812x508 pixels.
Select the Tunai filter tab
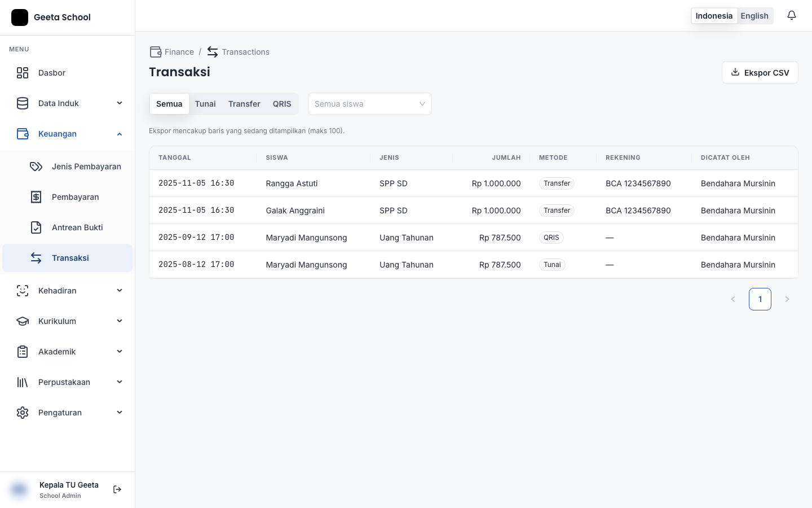[205, 104]
